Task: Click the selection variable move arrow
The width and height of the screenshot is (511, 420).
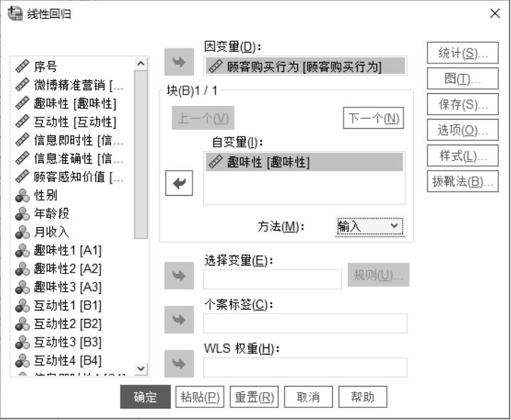Action: point(179,275)
